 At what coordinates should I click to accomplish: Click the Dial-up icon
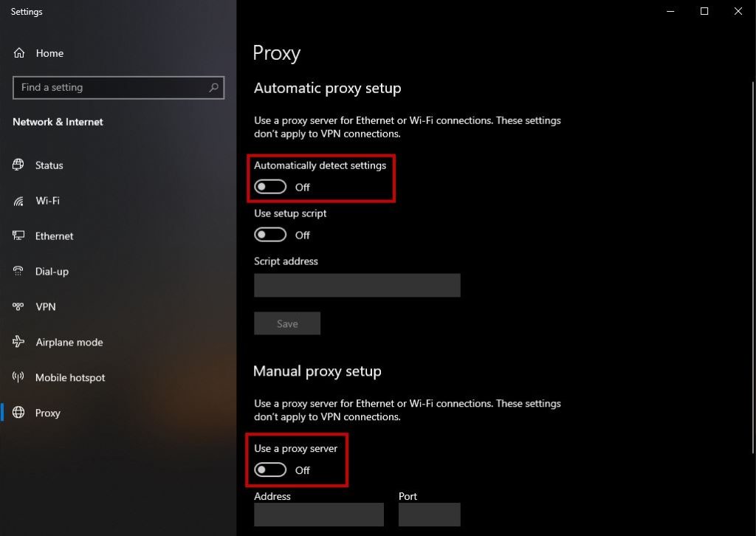click(x=18, y=272)
